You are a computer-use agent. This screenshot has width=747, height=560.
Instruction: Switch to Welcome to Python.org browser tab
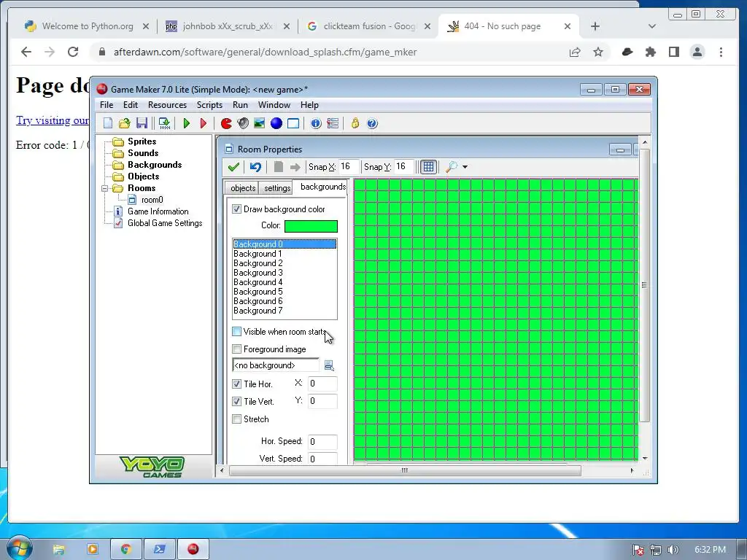88,26
